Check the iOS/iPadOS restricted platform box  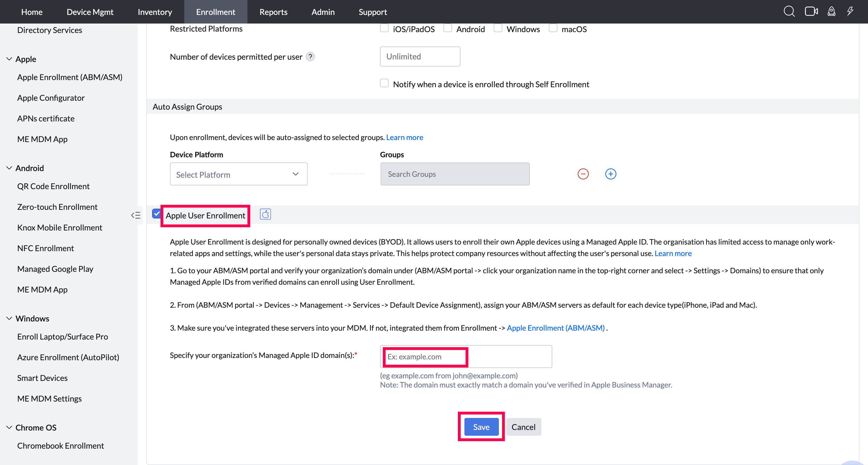click(384, 28)
